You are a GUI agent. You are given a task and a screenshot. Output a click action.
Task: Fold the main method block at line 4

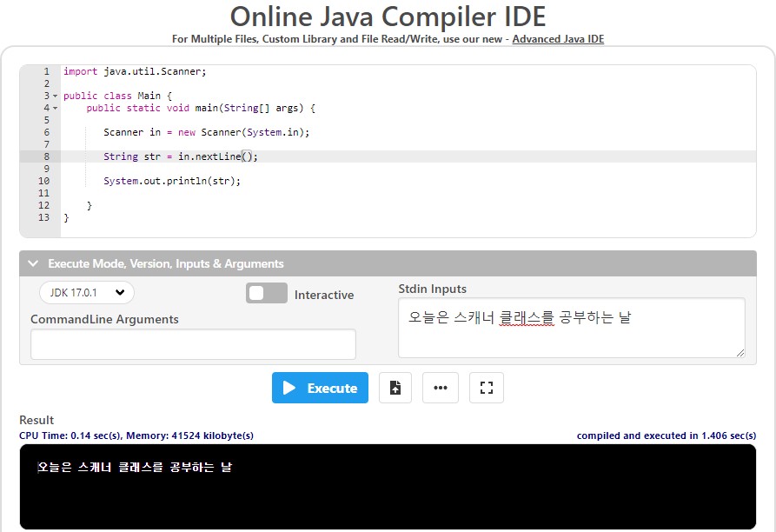55,108
